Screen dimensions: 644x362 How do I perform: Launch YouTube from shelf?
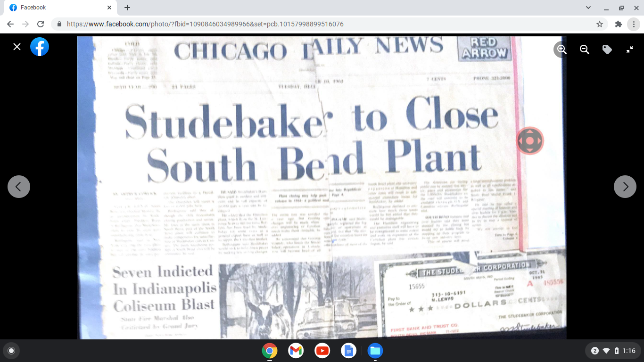[322, 351]
